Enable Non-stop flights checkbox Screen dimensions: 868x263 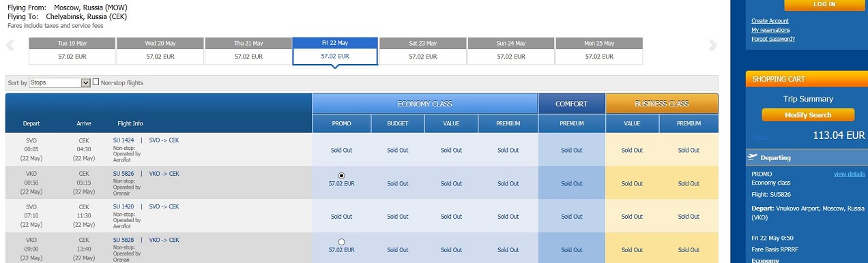coord(96,82)
